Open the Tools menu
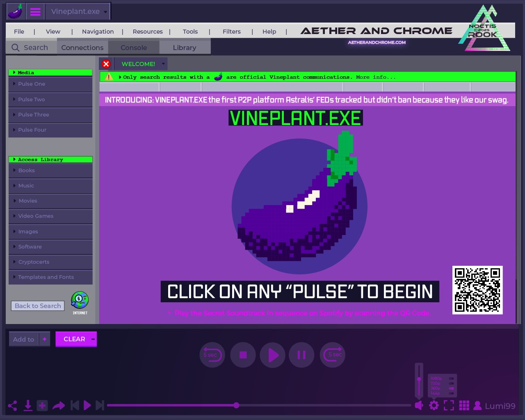Screen dimensions: 525x420 [190, 32]
